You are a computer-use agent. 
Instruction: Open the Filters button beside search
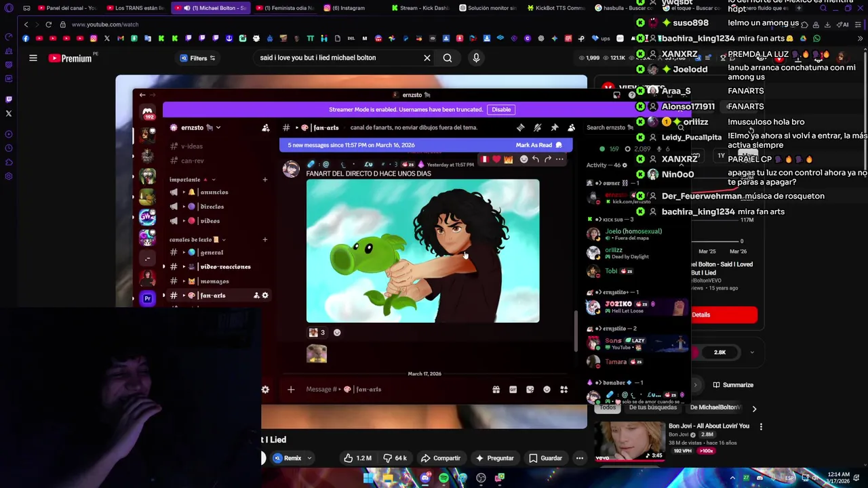click(x=197, y=58)
